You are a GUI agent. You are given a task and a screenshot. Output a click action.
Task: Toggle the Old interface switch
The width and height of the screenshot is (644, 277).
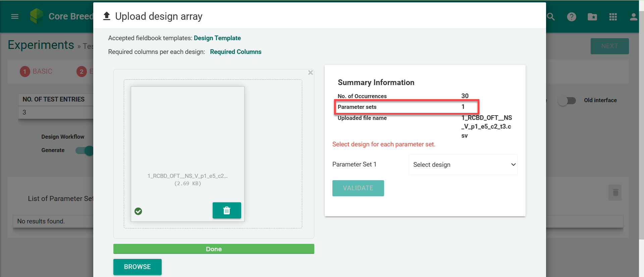[x=567, y=100]
